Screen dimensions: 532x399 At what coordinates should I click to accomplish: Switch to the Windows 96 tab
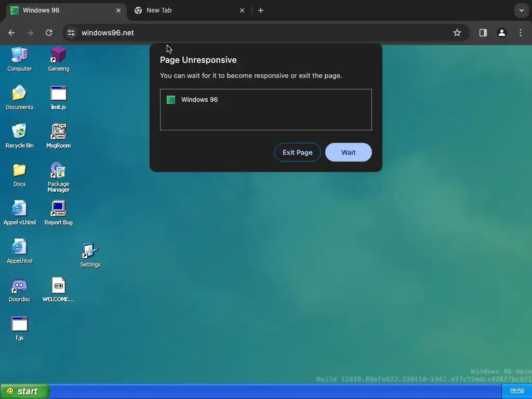(x=66, y=10)
